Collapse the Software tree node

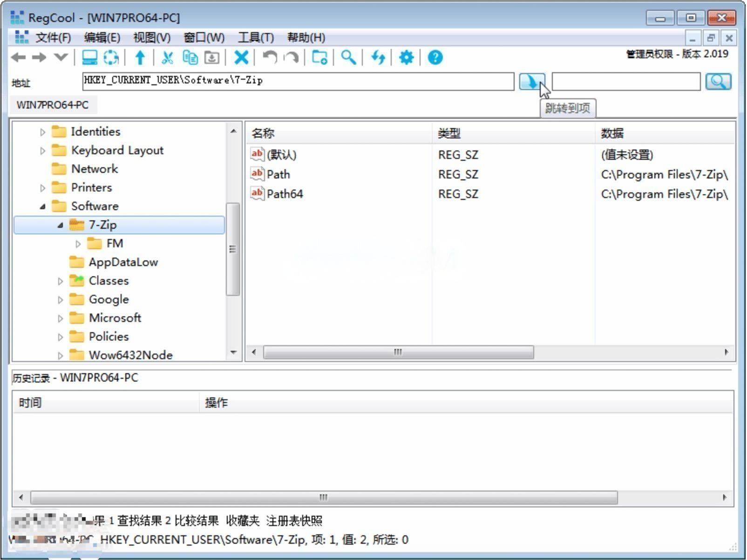43,206
